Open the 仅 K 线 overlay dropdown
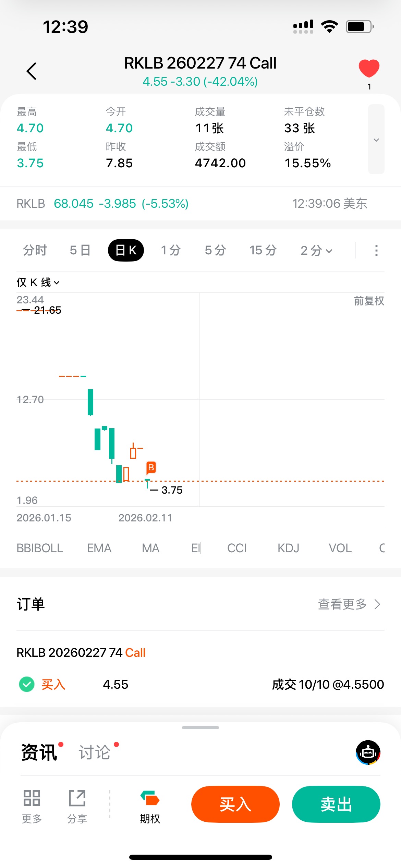The image size is (401, 868). coord(38,282)
